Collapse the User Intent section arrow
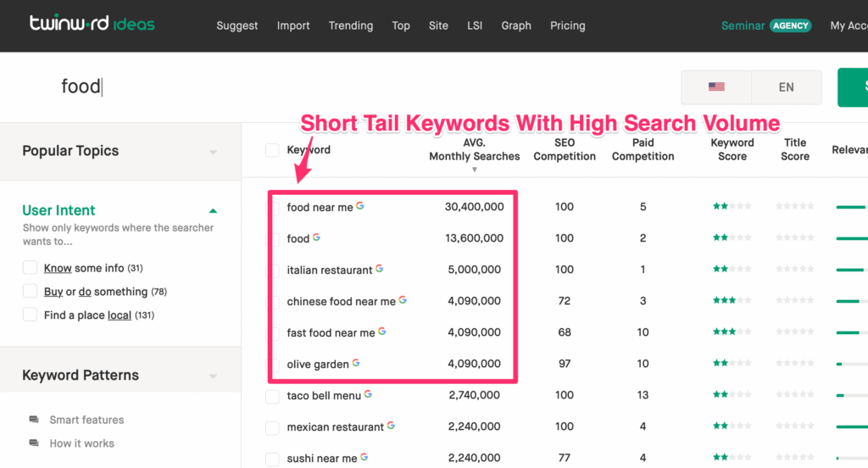Viewport: 868px width, 468px height. point(213,210)
